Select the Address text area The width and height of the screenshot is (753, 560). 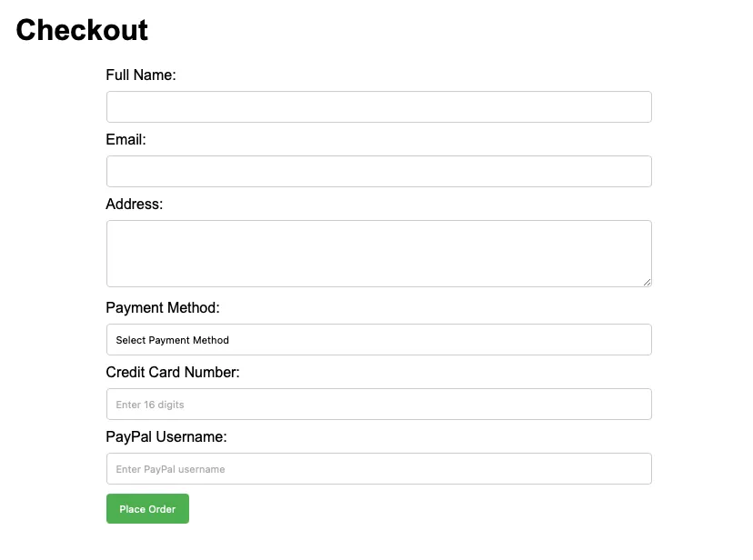click(x=378, y=253)
